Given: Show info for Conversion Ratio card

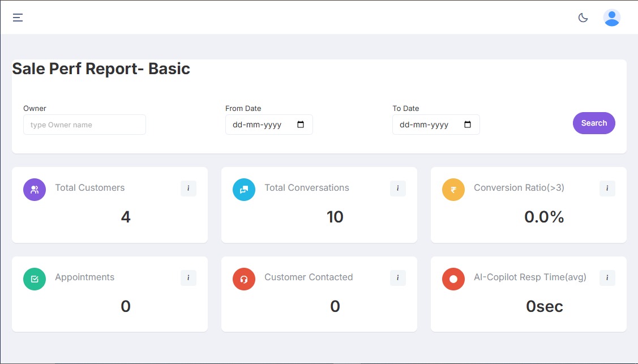Looking at the screenshot, I should (607, 189).
